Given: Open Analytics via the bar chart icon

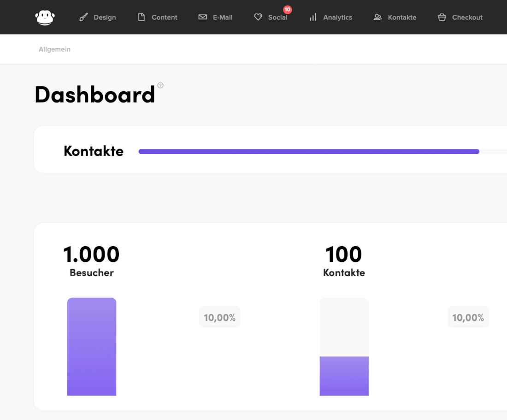Looking at the screenshot, I should [x=313, y=17].
